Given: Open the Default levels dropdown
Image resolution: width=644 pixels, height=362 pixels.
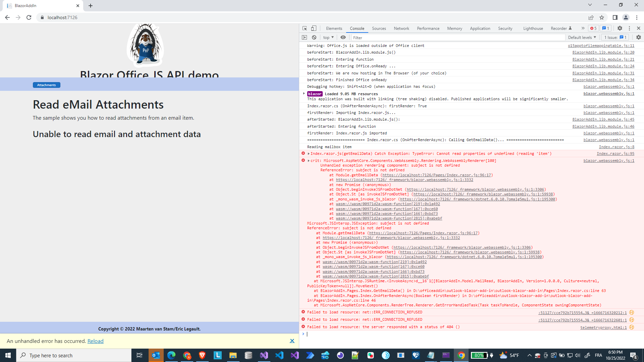Looking at the screenshot, I should 582,38.
